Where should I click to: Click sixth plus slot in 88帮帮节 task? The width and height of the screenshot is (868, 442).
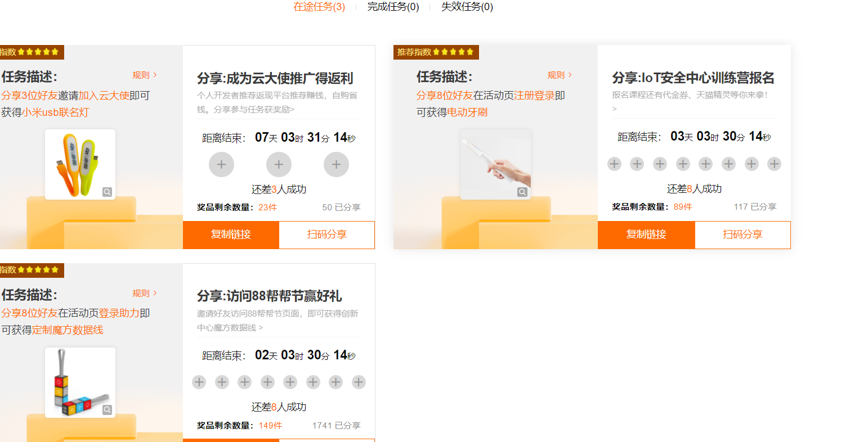tap(313, 382)
